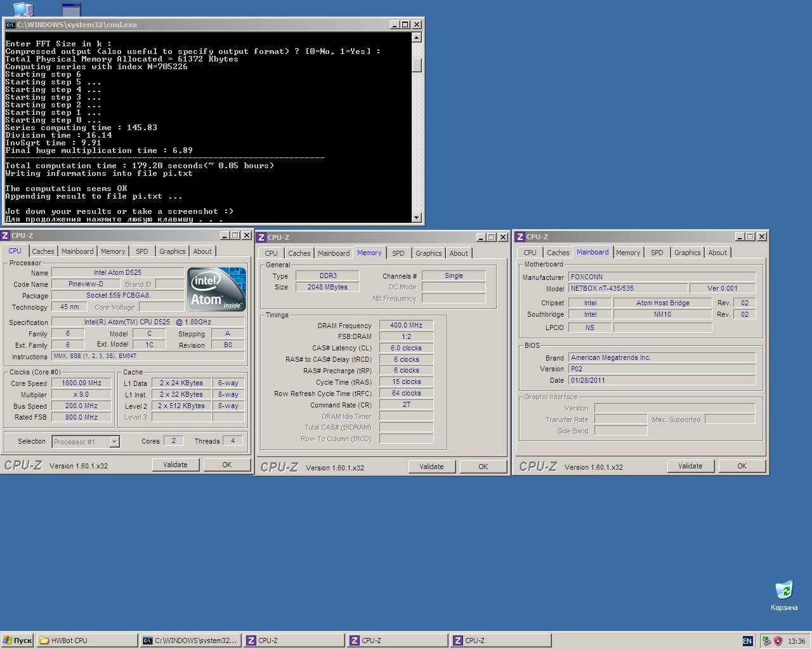
Task: Switch to Memory tab in Mainboard window
Action: tap(628, 253)
